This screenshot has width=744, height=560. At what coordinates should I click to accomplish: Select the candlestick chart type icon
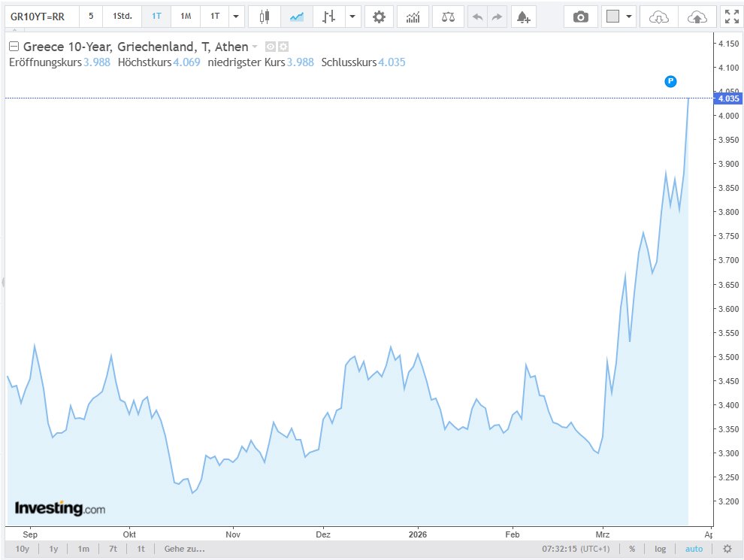(x=265, y=17)
